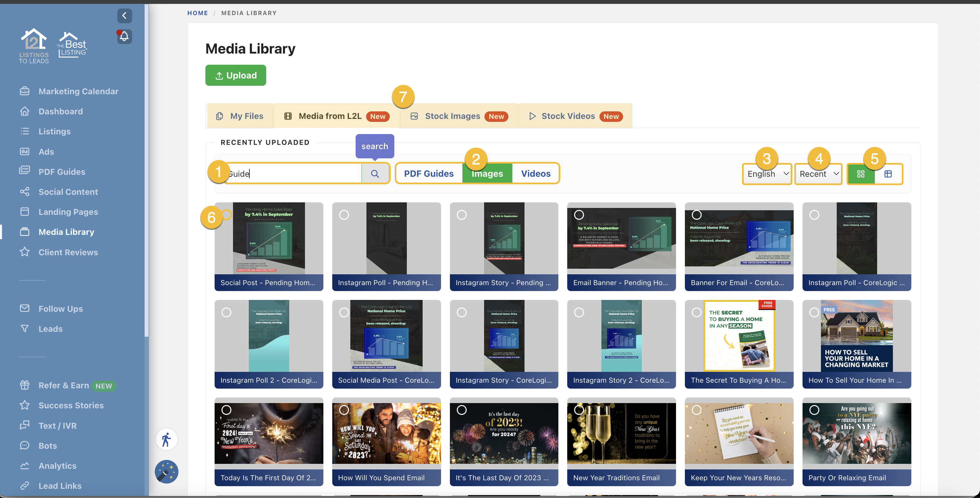Open the Bots chat icon
980x498 pixels.
25,445
